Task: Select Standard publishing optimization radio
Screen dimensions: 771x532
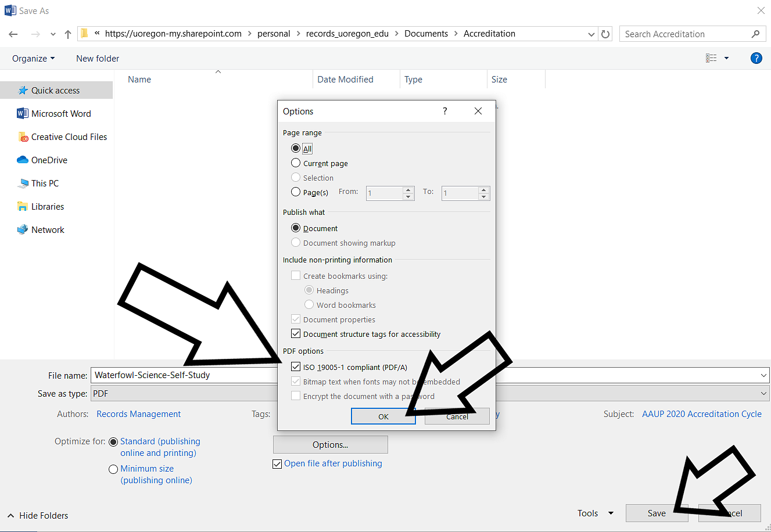Action: pos(113,442)
